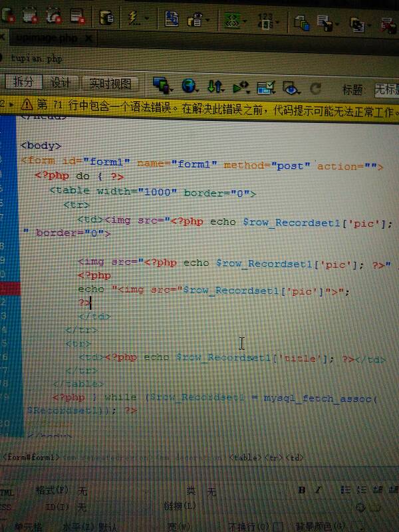Switch to HTML properties mode

7,492
